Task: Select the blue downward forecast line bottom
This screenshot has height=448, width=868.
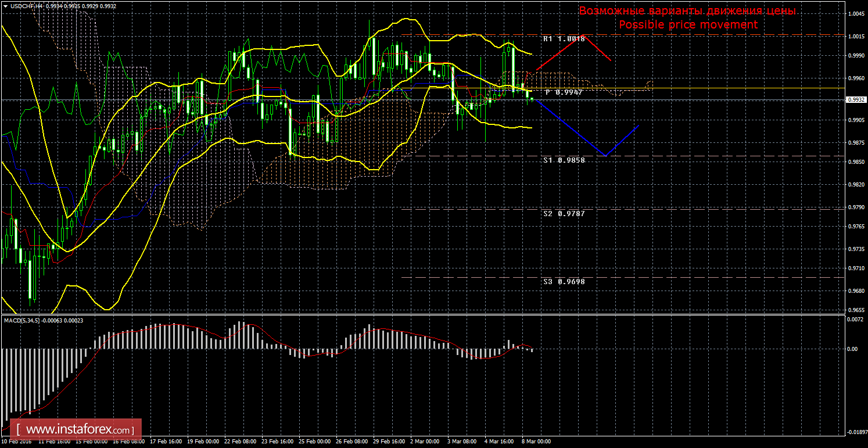Action: 606,155
